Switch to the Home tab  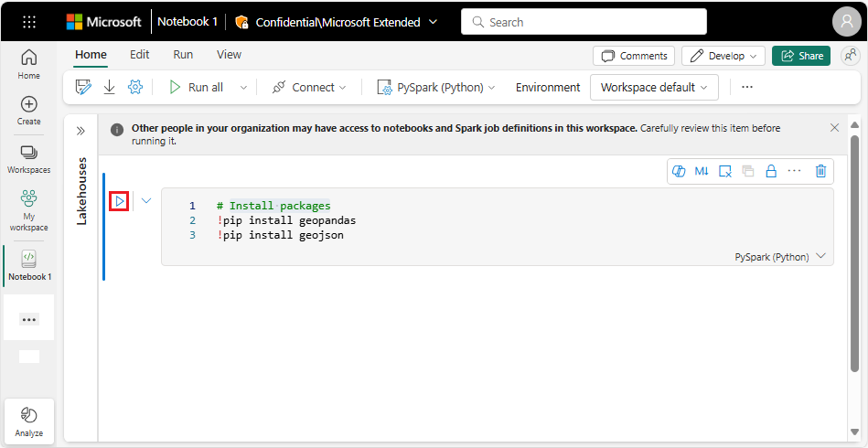[x=91, y=54]
